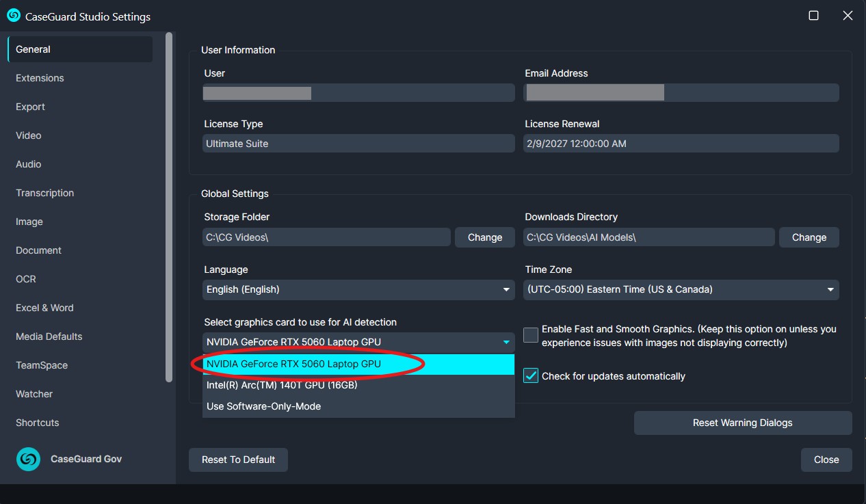
Task: Click the License Type field Ultimate Suite
Action: pos(358,144)
